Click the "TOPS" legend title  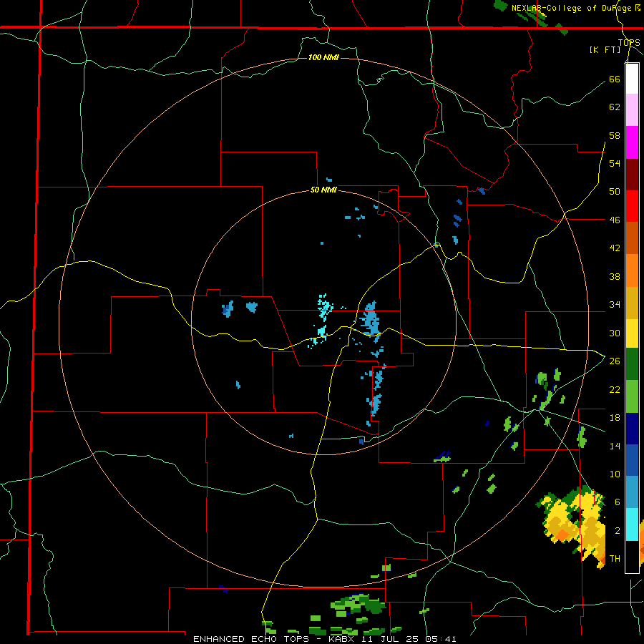(629, 42)
